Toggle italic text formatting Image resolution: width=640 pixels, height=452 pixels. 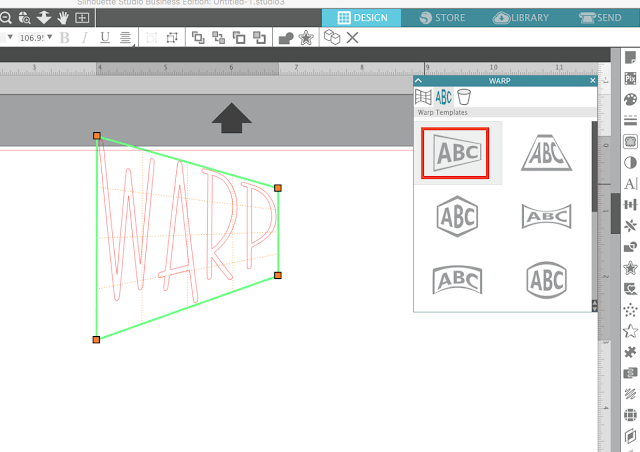84,38
